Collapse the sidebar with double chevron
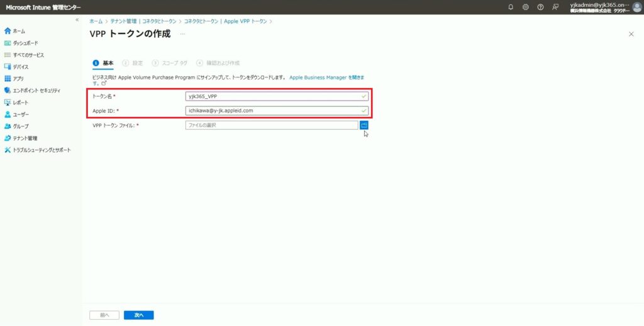This screenshot has height=326, width=644. coord(77,20)
